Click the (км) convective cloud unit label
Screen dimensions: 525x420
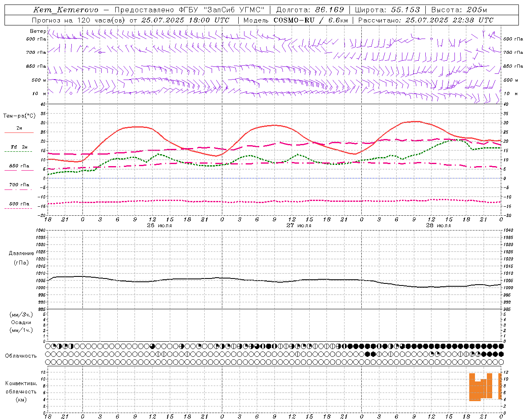click(x=21, y=399)
